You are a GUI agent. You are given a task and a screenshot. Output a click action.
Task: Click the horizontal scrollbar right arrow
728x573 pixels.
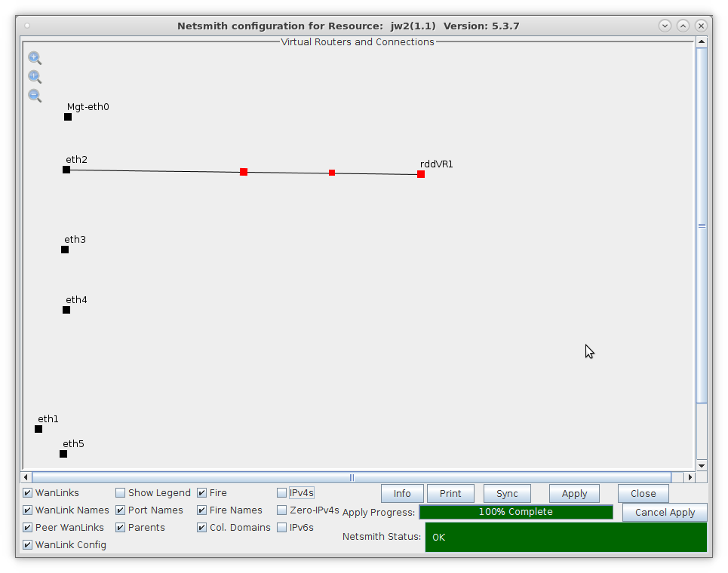[689, 477]
